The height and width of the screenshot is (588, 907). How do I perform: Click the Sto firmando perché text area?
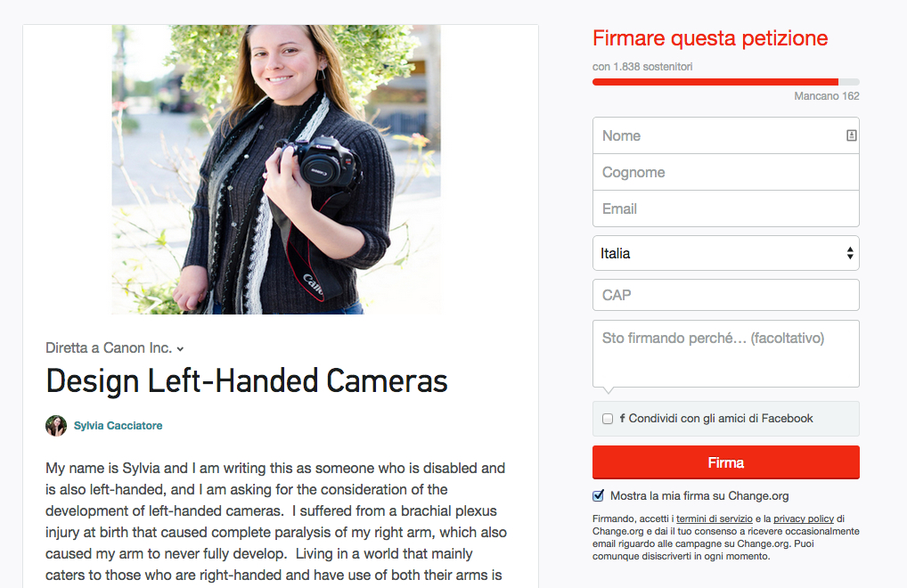tap(725, 354)
